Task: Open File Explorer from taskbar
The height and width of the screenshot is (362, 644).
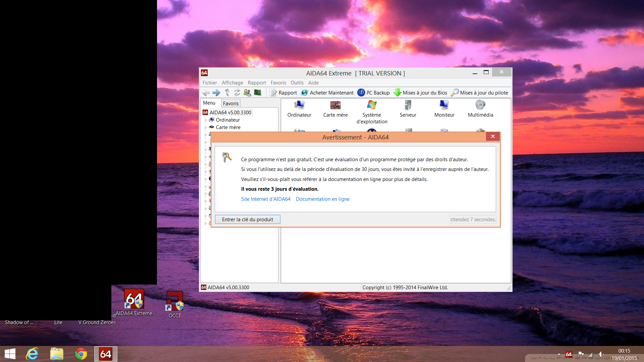Action: pos(57,354)
